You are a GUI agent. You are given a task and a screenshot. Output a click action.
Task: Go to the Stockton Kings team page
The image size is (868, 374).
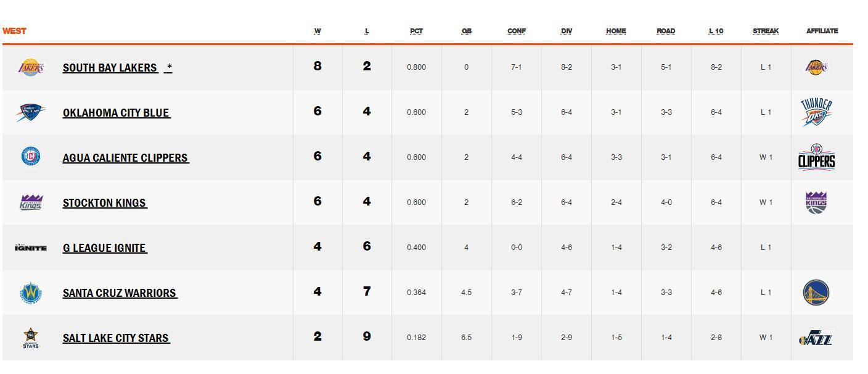pyautogui.click(x=105, y=203)
